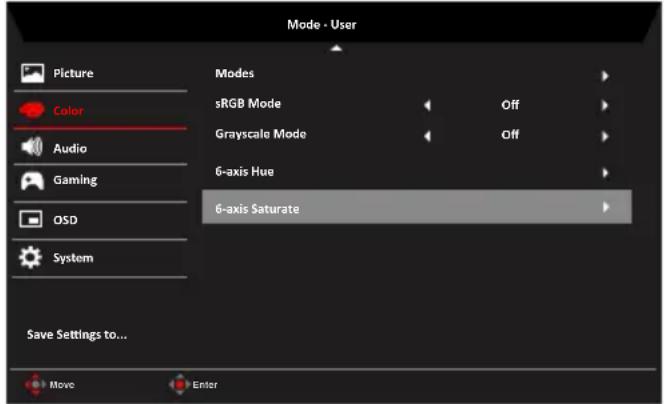Click the Move joystick icon
The image size is (664, 404).
[36, 384]
